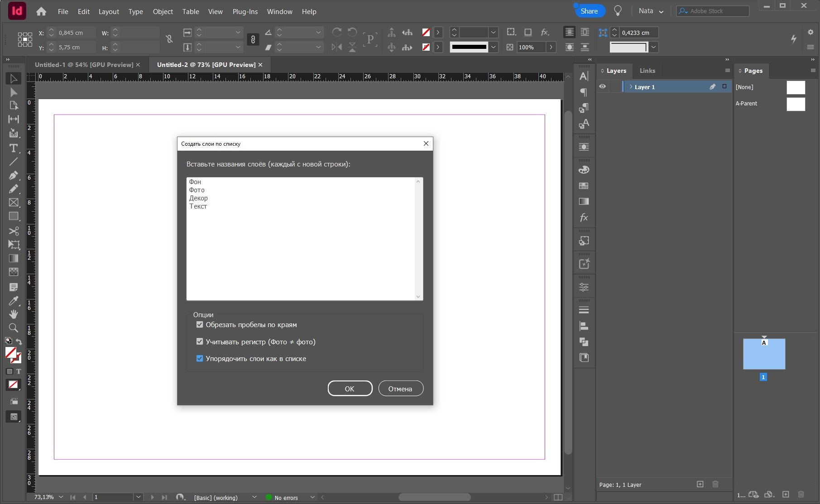Open the Effects fx panel

click(x=584, y=218)
